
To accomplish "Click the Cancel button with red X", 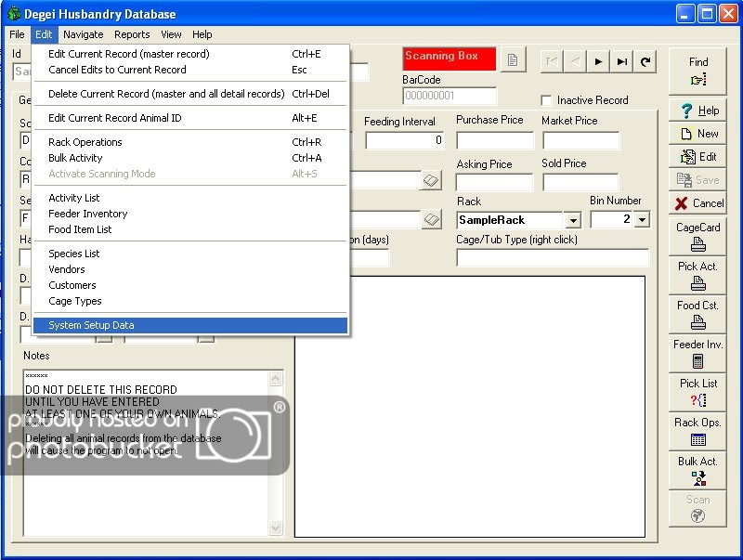I will pyautogui.click(x=698, y=202).
